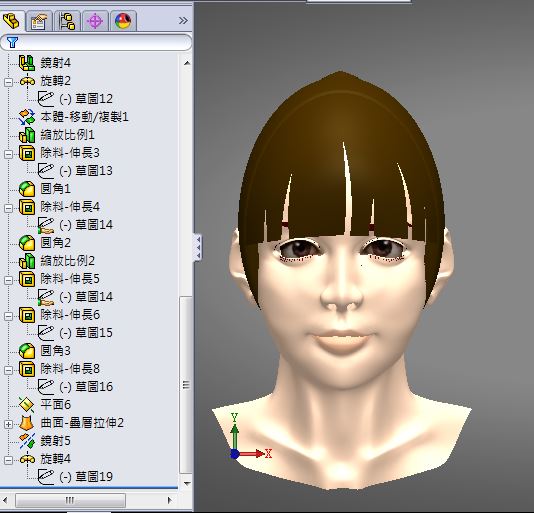Click the 鏡射4 label
Viewport: 534px width, 513px height.
(x=56, y=63)
